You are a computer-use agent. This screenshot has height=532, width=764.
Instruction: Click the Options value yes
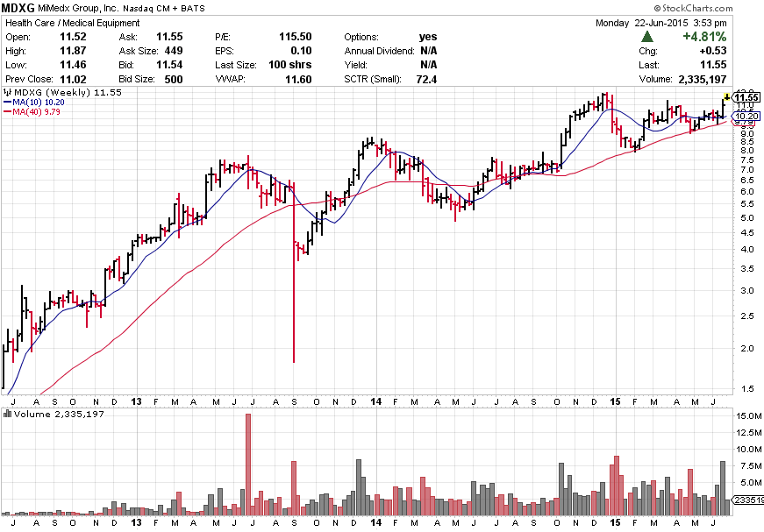(x=428, y=37)
